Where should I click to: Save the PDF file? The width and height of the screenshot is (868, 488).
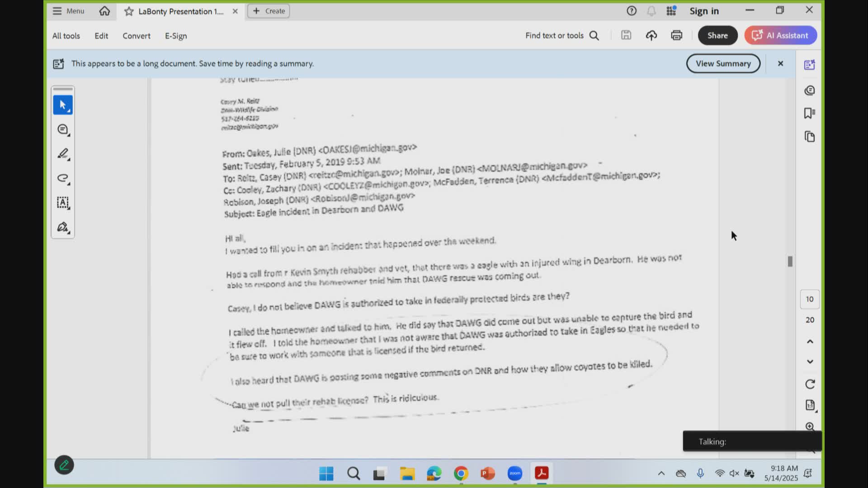tap(626, 35)
